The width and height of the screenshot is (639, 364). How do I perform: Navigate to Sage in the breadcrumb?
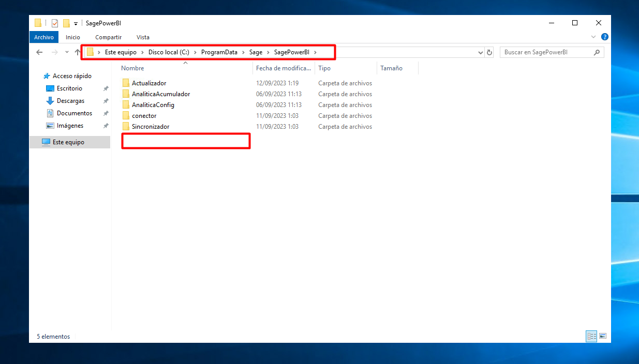[256, 52]
